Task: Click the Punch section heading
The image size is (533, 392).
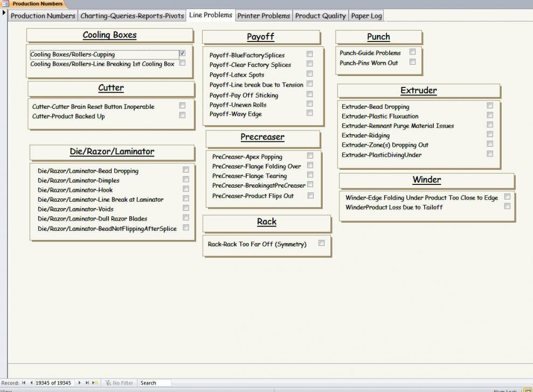Action: pyautogui.click(x=378, y=37)
